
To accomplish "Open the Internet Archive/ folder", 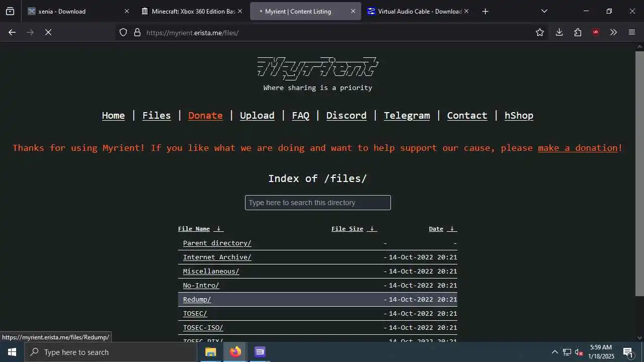I will 217,257.
